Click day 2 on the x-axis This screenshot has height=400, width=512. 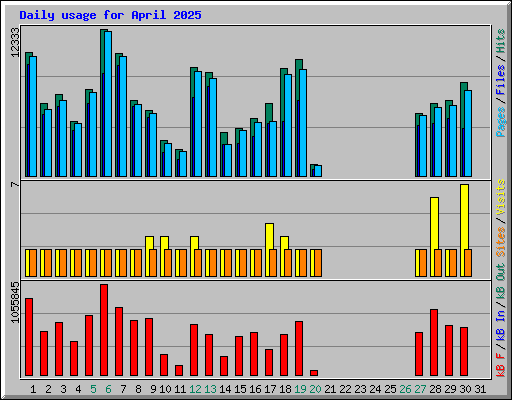48,389
